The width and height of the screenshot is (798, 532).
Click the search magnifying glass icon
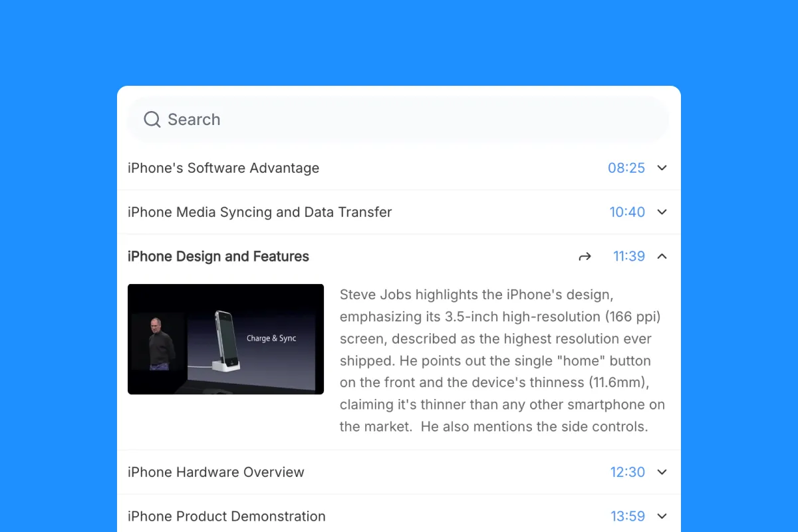pyautogui.click(x=152, y=119)
